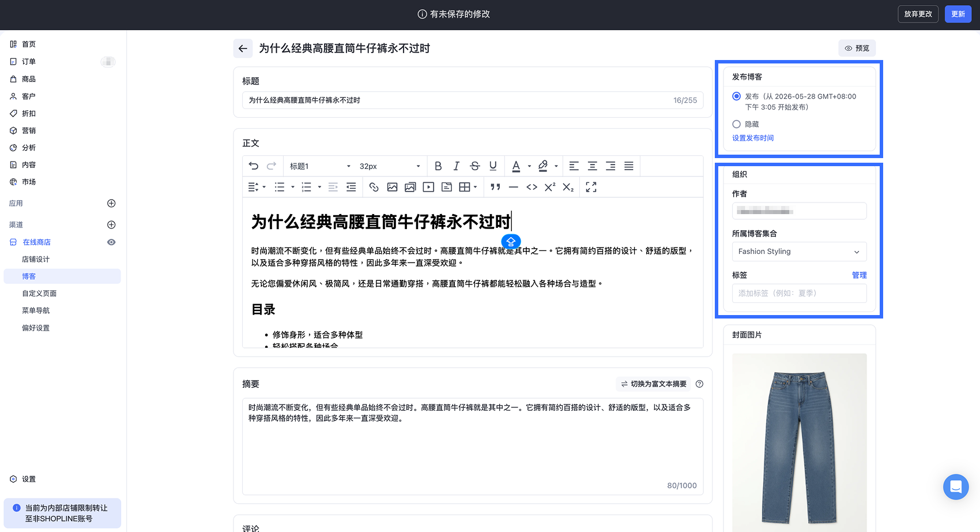Image resolution: width=980 pixels, height=532 pixels.
Task: Insert horizontal divider line
Action: [x=514, y=187]
